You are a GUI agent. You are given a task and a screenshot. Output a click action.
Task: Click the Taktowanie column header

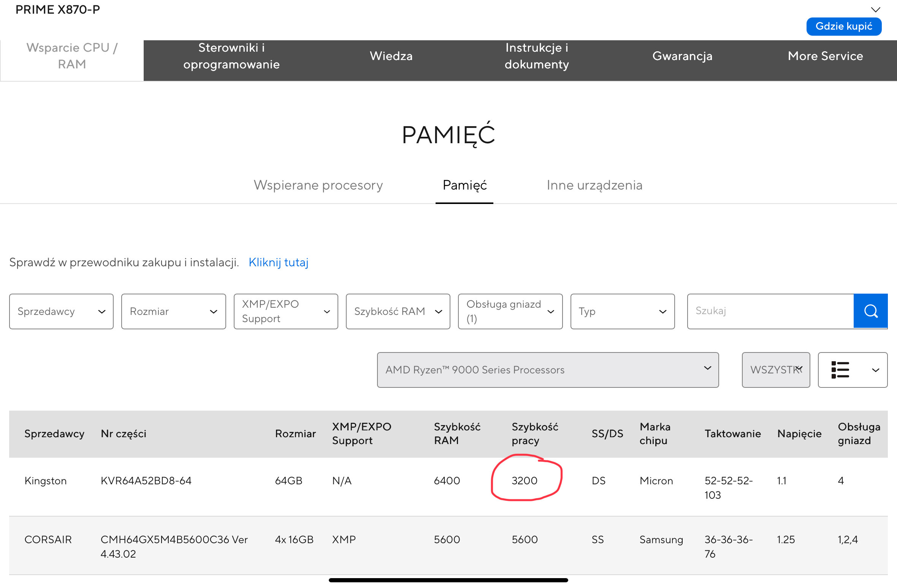(733, 433)
